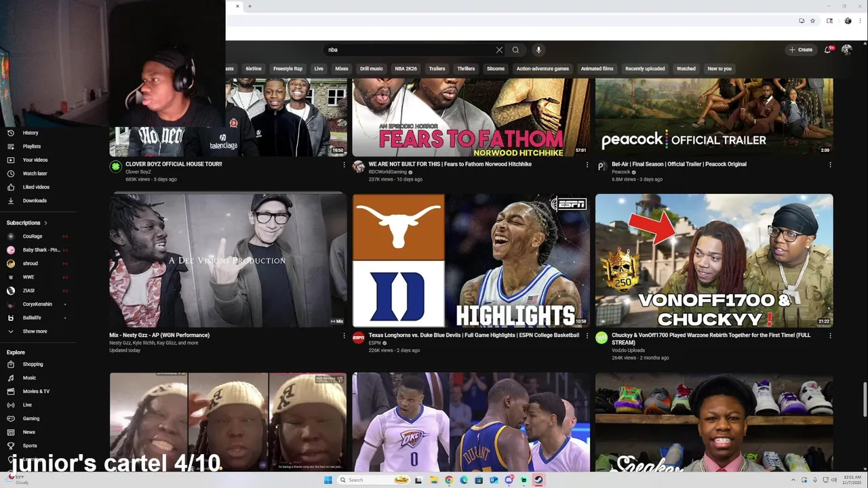Viewport: 868px width, 488px height.
Task: Open Texas Longhorns vs. Duke video title
Action: [474, 335]
